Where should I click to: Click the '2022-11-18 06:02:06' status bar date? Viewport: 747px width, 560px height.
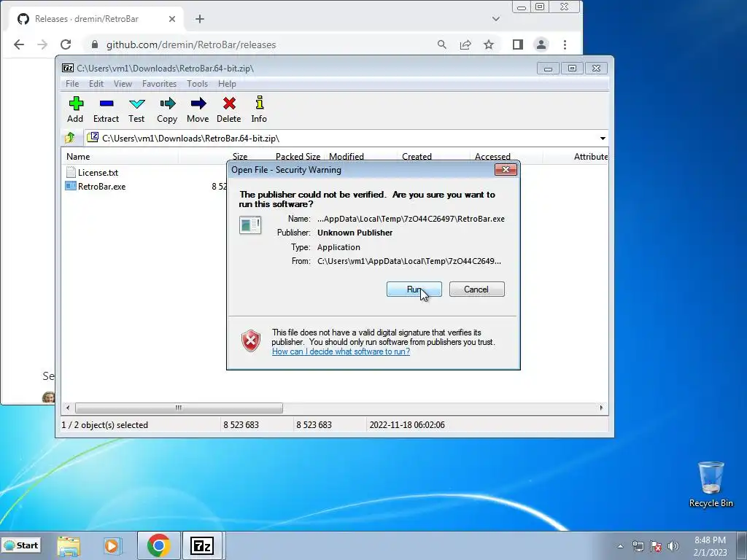click(x=407, y=425)
